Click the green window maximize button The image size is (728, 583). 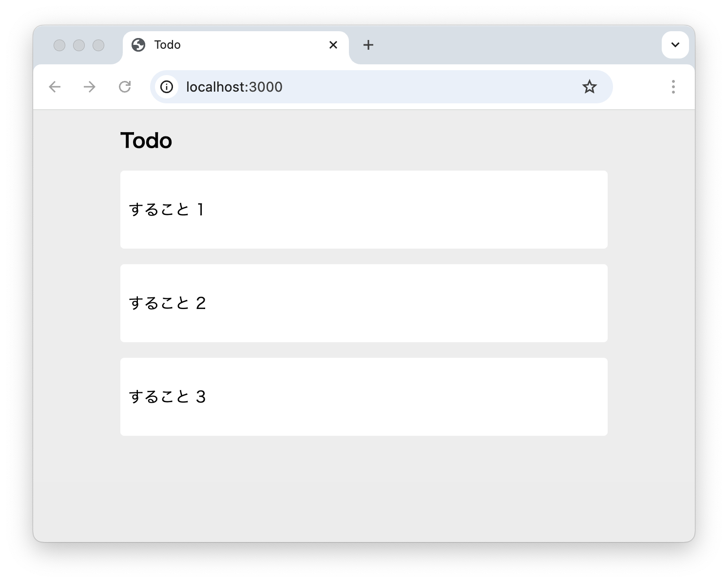click(98, 45)
